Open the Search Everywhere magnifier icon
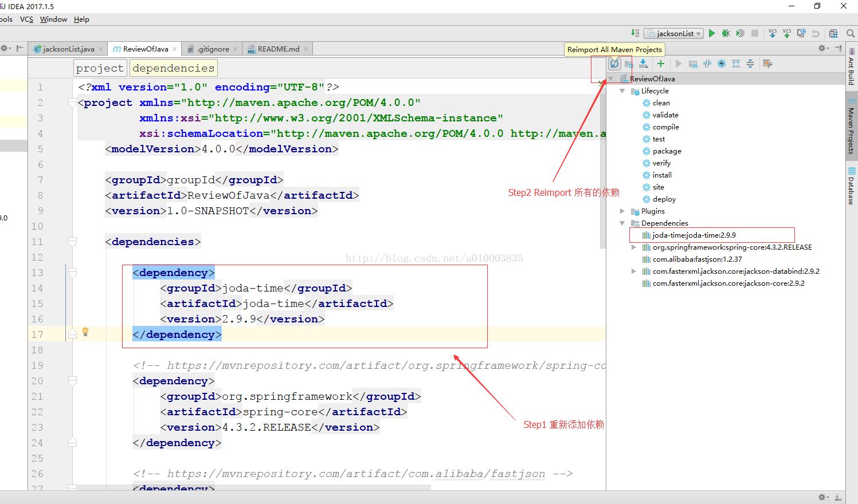858x504 pixels. [x=851, y=33]
